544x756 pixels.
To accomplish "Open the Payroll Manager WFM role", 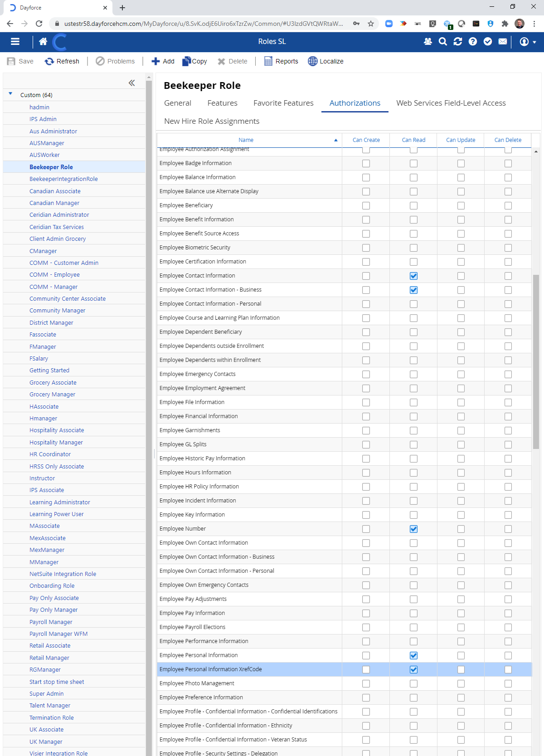I will (x=58, y=634).
